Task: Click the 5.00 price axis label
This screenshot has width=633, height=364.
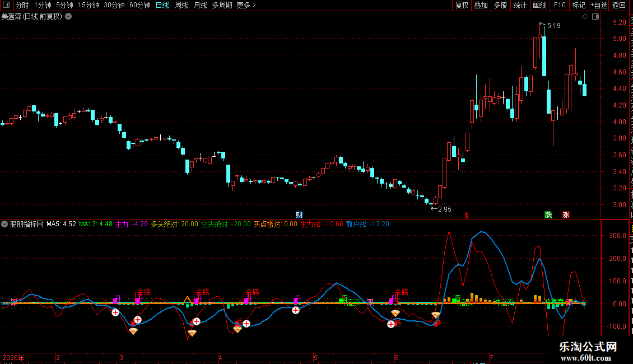Action: click(619, 39)
